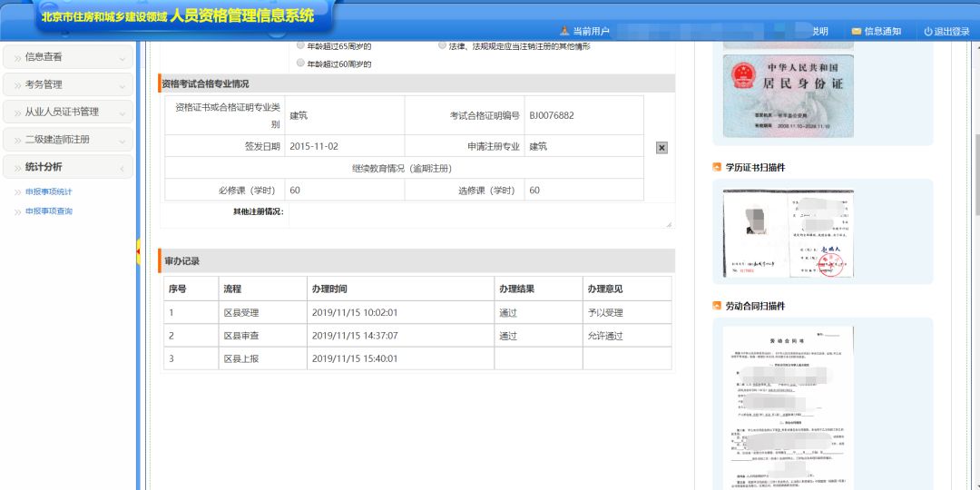Click the power icon beside 退出登录
The width and height of the screenshot is (980, 490).
pos(928,32)
